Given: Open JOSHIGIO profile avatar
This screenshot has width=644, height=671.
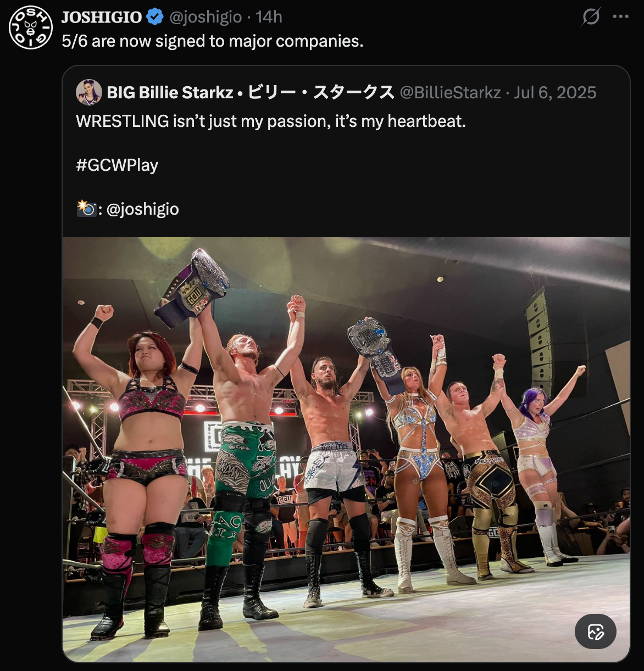Looking at the screenshot, I should 31,27.
